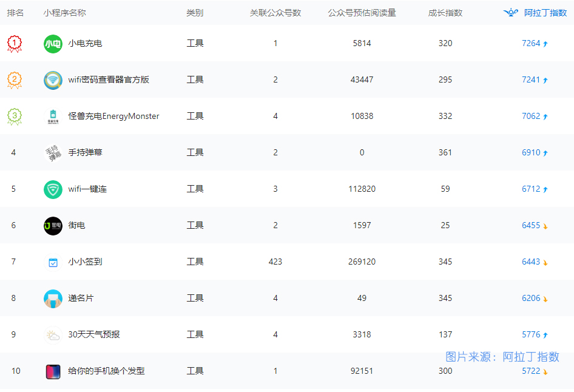Image resolution: width=574 pixels, height=392 pixels.
Task: Click the 公众号预估阅读量 column header
Action: click(362, 13)
